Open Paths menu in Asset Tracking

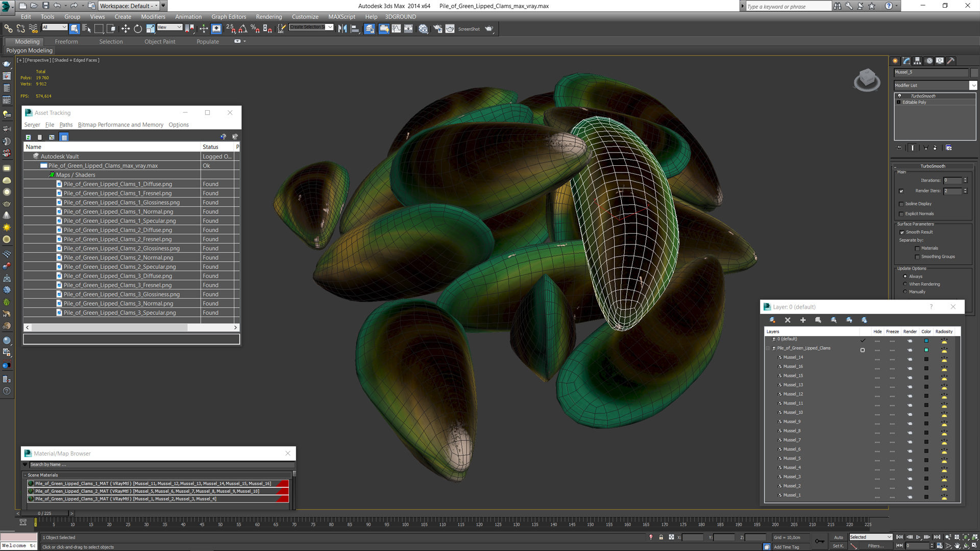(66, 124)
